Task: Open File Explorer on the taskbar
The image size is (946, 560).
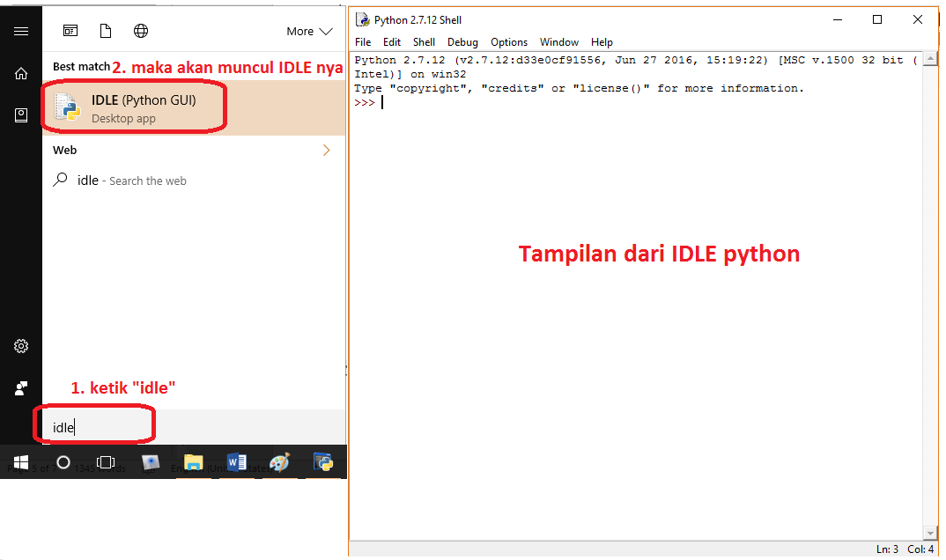Action: [193, 461]
